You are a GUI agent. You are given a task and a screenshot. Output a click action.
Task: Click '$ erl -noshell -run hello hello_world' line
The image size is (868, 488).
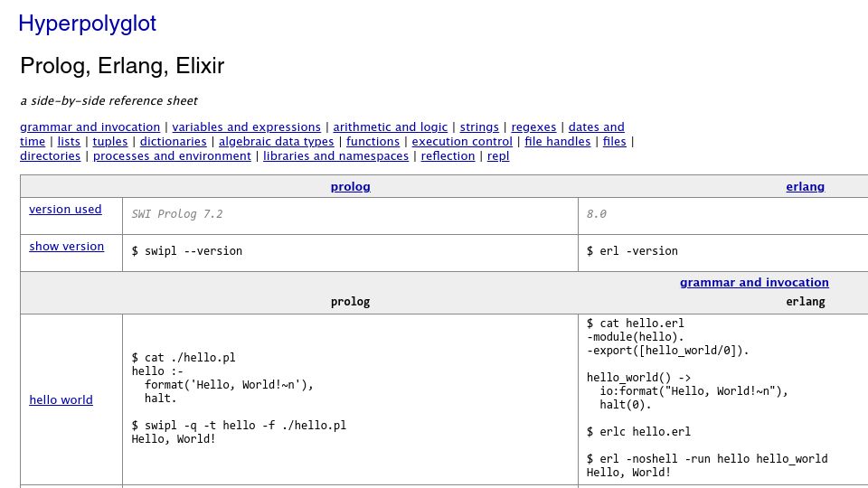coord(707,459)
